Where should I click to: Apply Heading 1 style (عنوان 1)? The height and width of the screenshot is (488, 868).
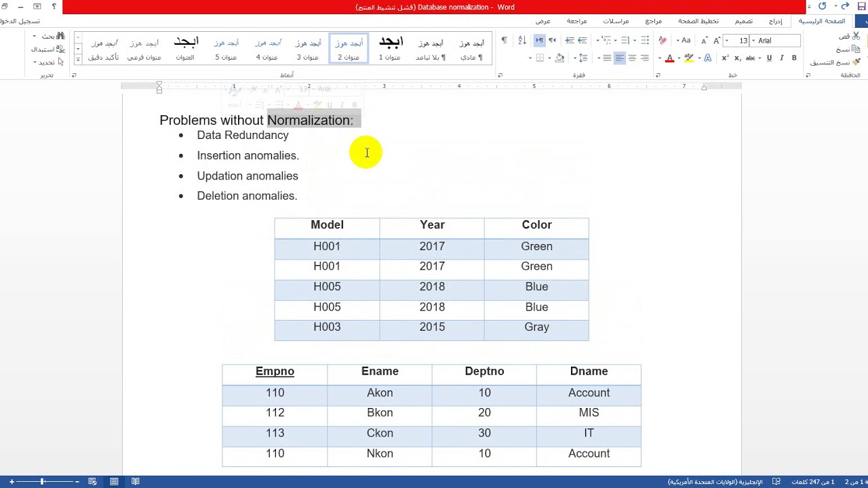point(390,49)
